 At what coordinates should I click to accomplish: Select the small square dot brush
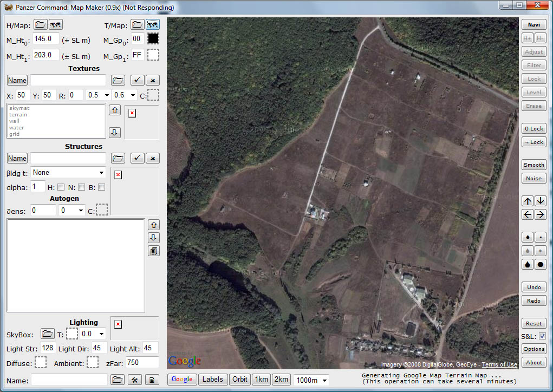pos(541,237)
